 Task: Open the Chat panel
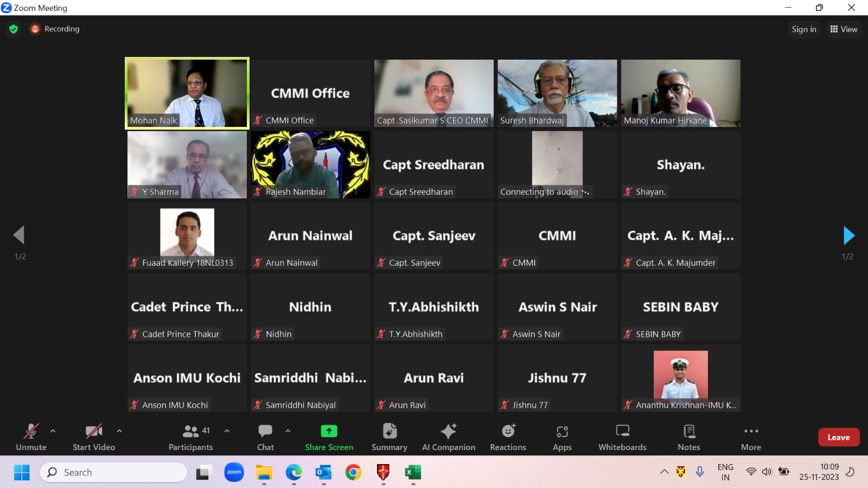pyautogui.click(x=265, y=437)
